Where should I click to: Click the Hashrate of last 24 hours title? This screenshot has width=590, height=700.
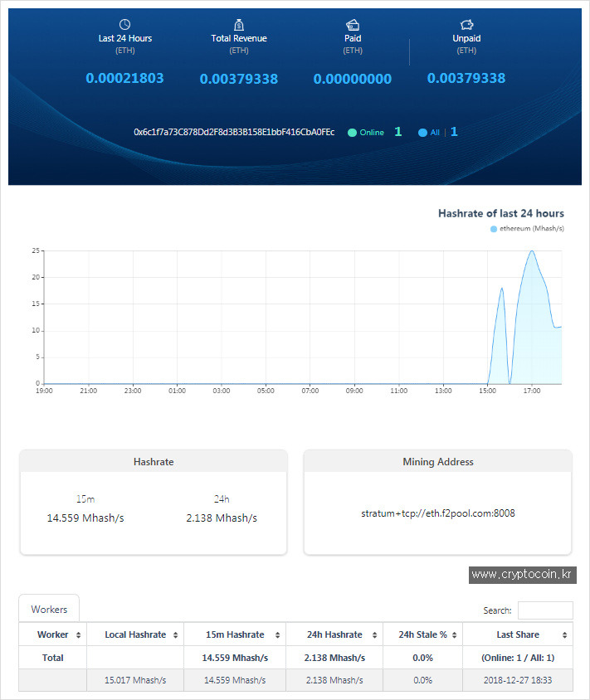[501, 213]
